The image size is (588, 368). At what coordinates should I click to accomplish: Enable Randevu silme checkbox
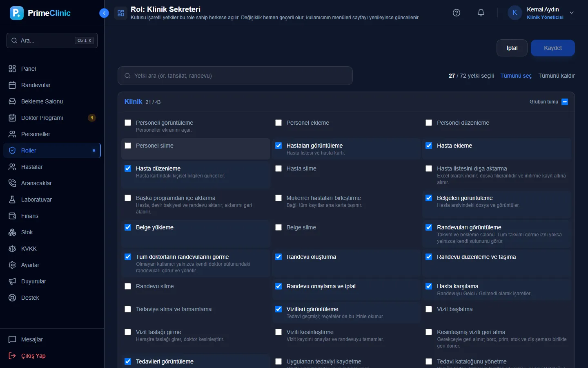click(x=128, y=286)
